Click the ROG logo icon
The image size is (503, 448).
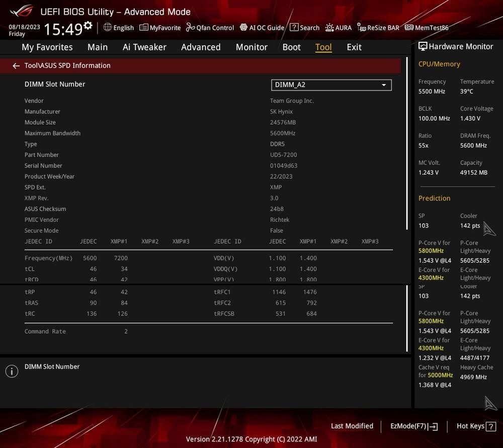coord(21,11)
